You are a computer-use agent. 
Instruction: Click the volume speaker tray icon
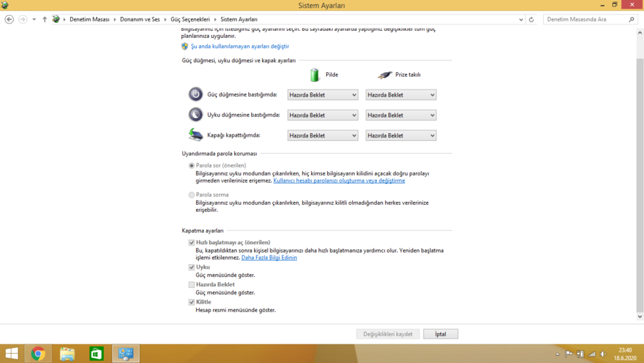click(x=603, y=354)
